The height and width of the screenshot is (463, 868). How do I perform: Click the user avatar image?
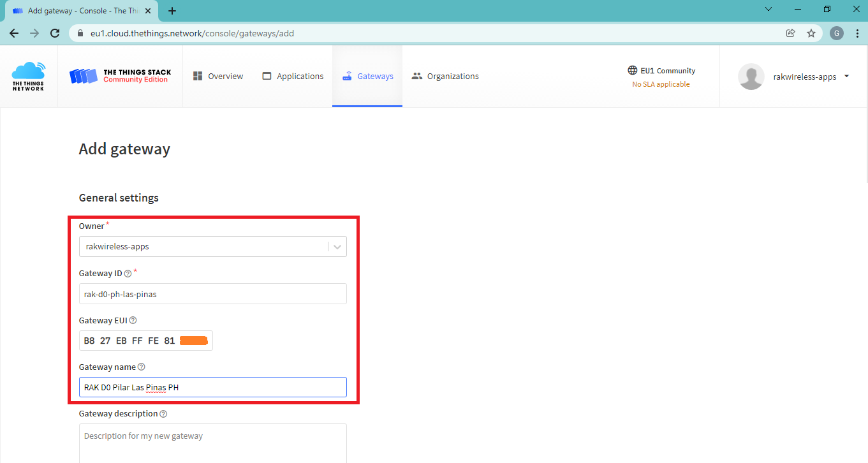[x=751, y=77]
